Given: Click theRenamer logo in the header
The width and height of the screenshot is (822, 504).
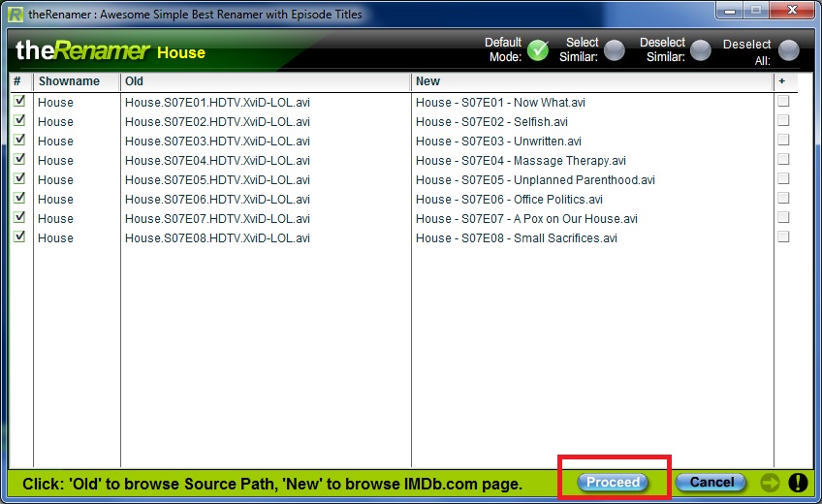Looking at the screenshot, I should click(82, 50).
